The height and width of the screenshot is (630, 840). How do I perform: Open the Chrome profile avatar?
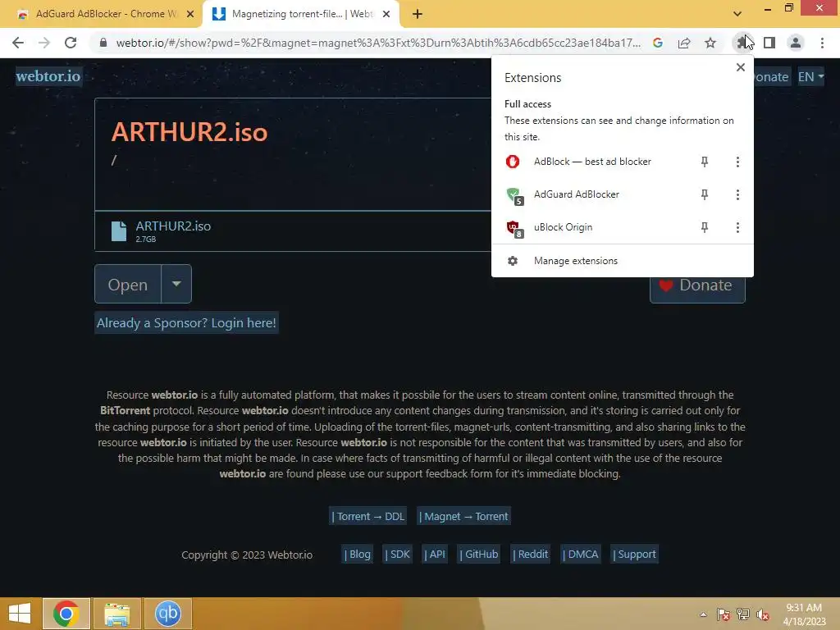click(x=796, y=43)
